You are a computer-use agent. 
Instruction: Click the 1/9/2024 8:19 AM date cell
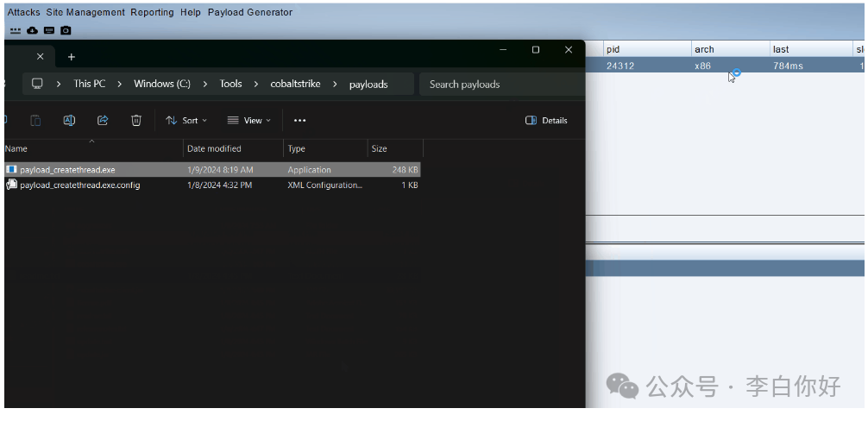point(220,170)
